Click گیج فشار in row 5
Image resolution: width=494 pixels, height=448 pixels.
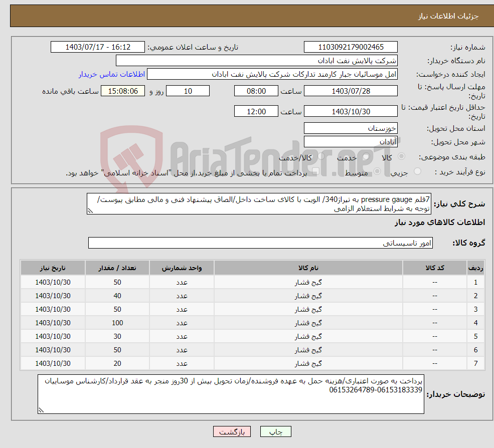point(308,337)
